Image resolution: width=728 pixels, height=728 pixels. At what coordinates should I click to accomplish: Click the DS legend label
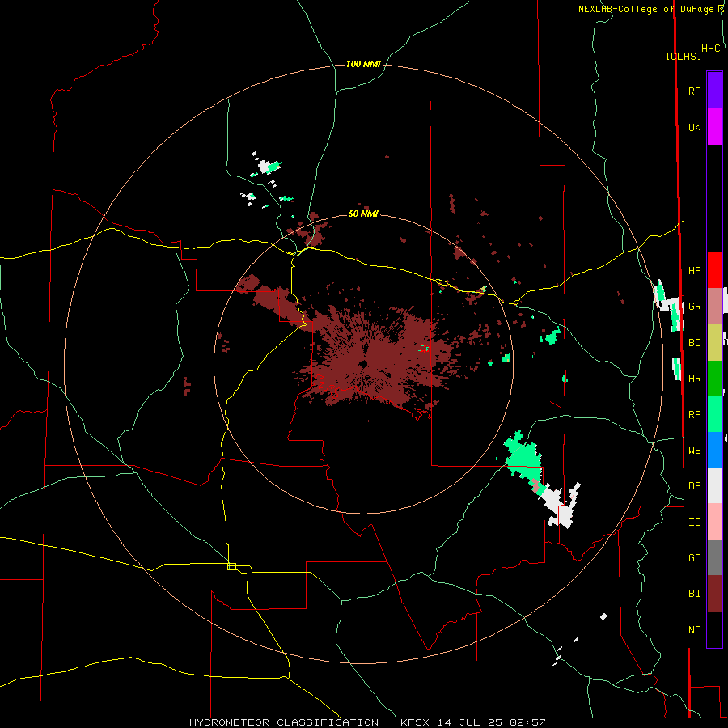695,485
